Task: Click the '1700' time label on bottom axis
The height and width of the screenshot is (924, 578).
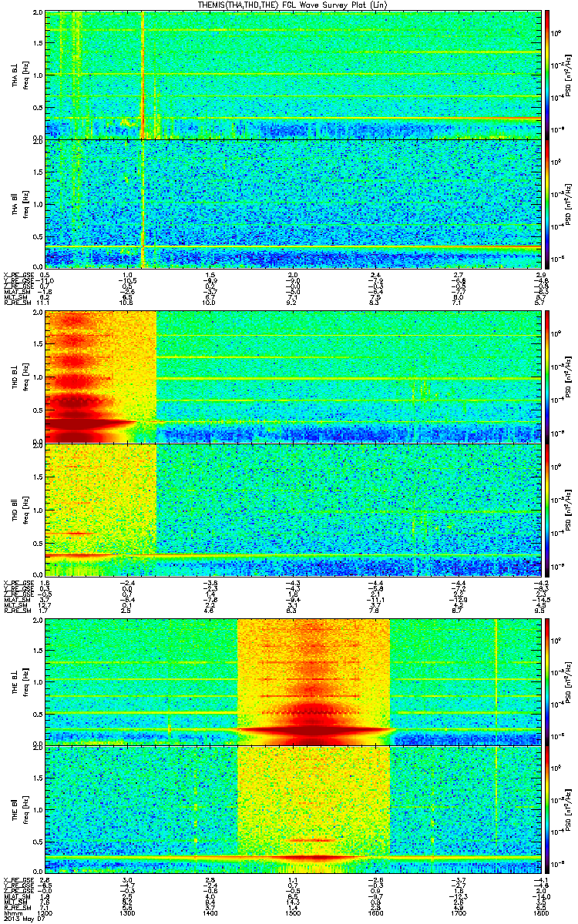Action: point(457,913)
